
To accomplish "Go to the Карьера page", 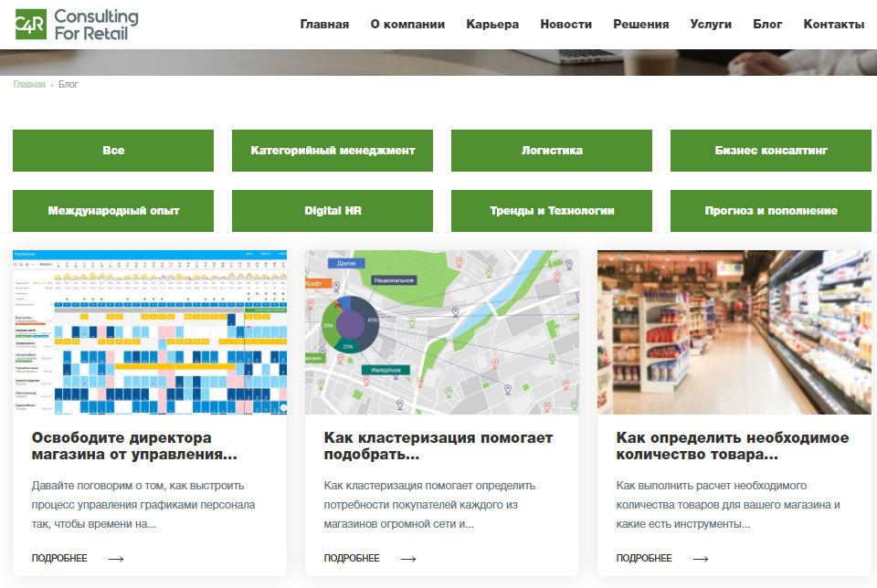I will (x=492, y=25).
